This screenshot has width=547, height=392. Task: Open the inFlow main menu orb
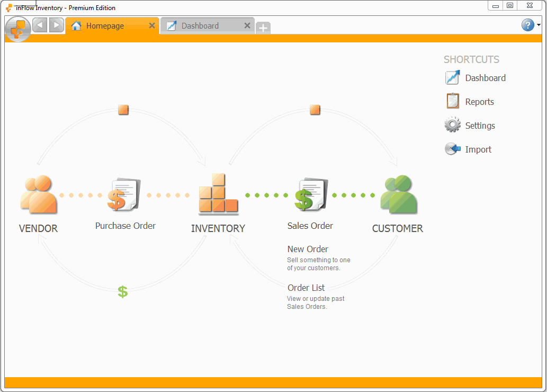(x=17, y=28)
